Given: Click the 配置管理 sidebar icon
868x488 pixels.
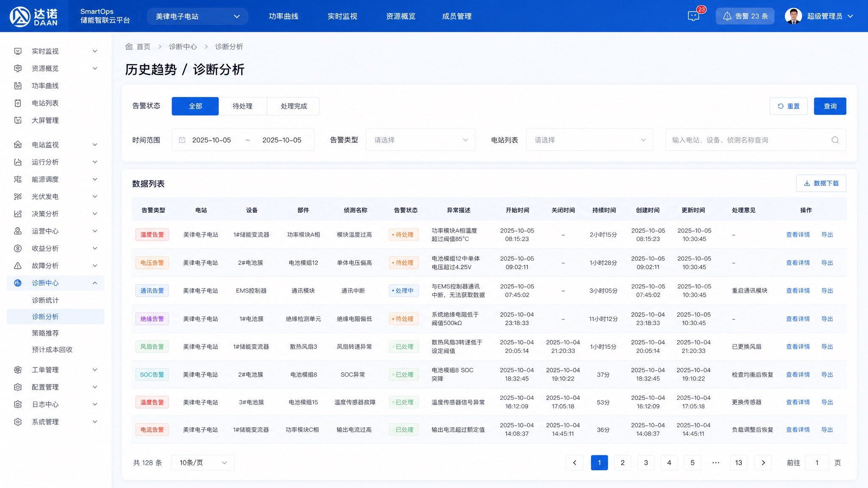Looking at the screenshot, I should point(18,387).
